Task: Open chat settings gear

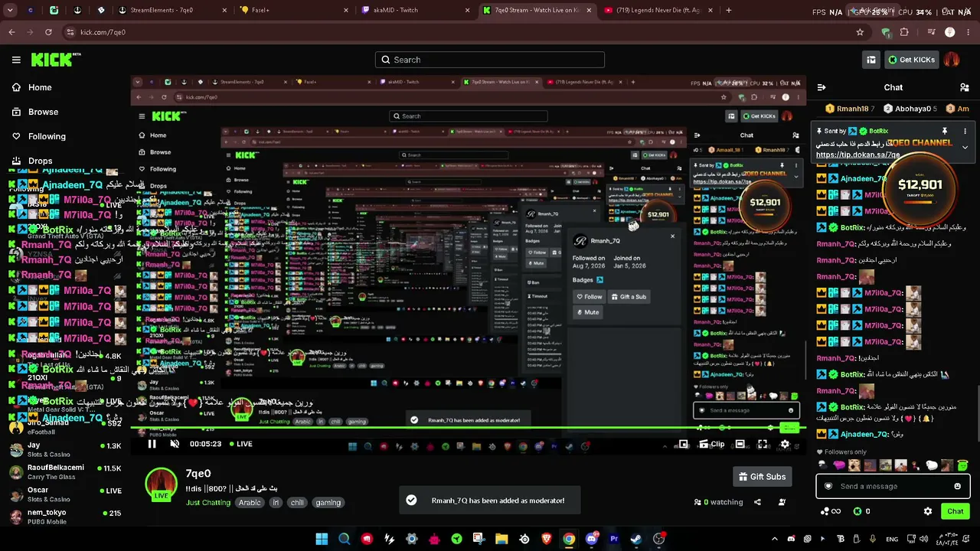Action: click(928, 511)
